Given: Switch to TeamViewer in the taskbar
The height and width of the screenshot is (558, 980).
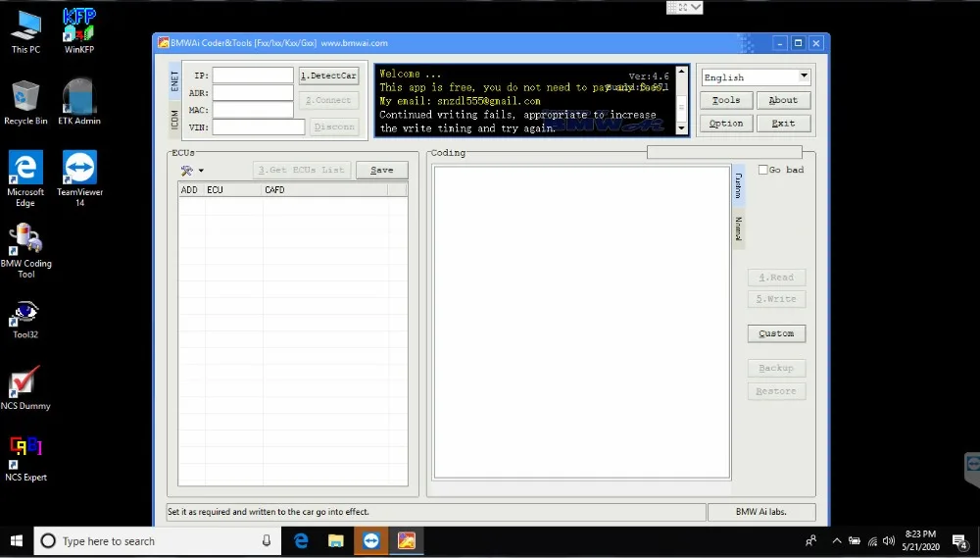Looking at the screenshot, I should [x=371, y=541].
